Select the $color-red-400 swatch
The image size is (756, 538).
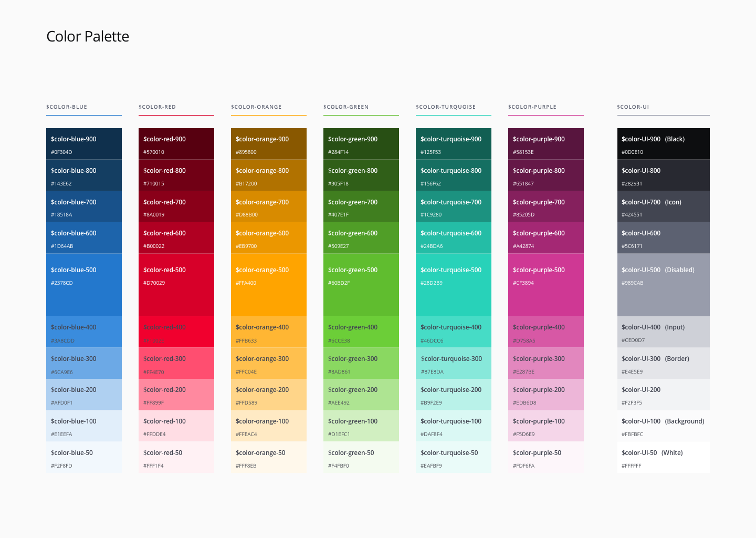click(x=176, y=332)
